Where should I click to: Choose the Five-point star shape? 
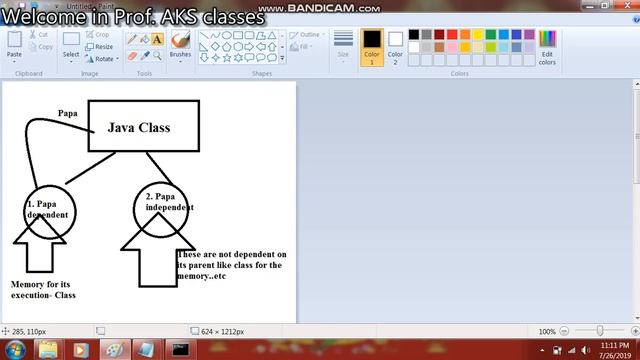click(227, 58)
